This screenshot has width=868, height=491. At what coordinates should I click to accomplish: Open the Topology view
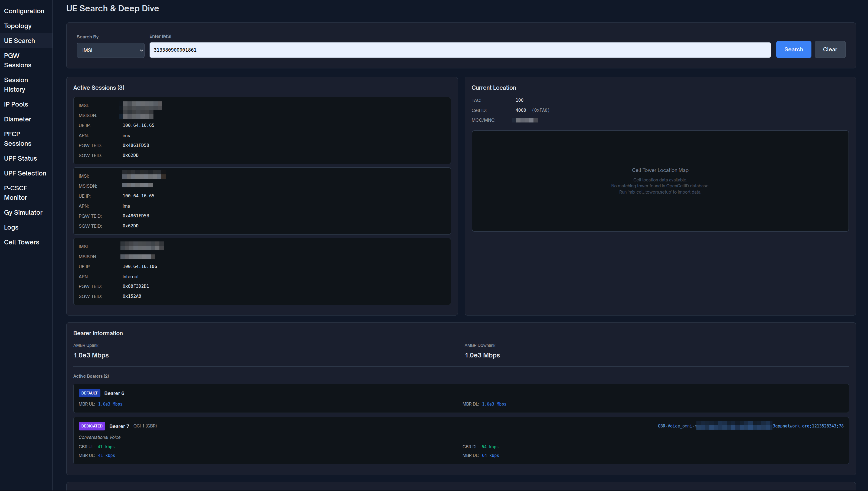(x=18, y=26)
